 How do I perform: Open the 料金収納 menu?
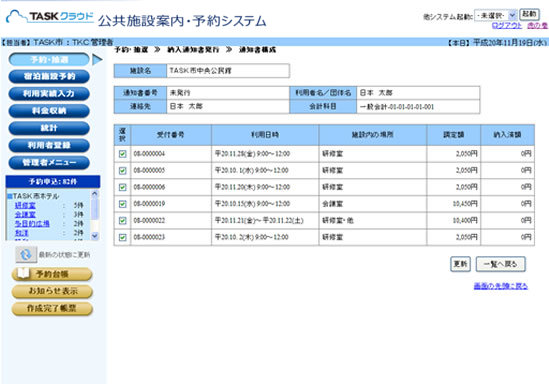tap(49, 111)
